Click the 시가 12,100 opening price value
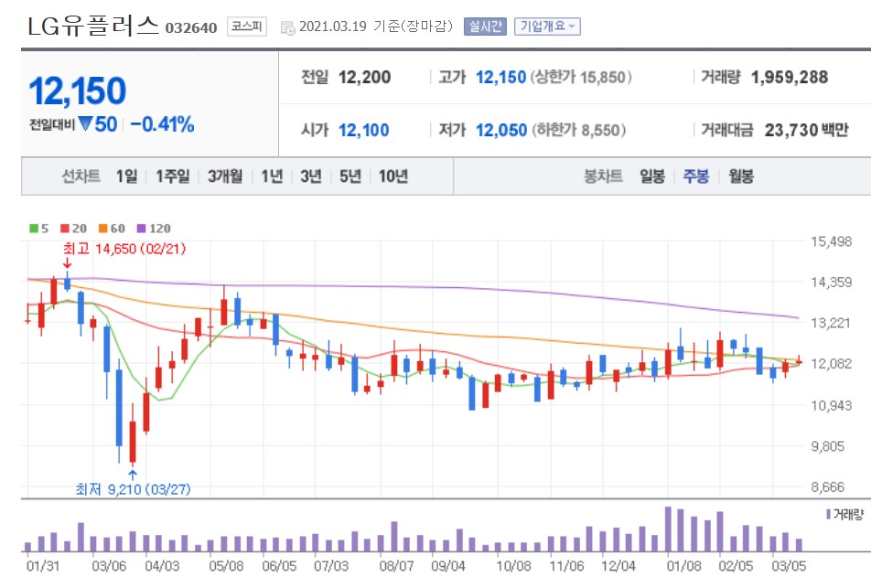This screenshot has height=588, width=871. click(x=364, y=131)
